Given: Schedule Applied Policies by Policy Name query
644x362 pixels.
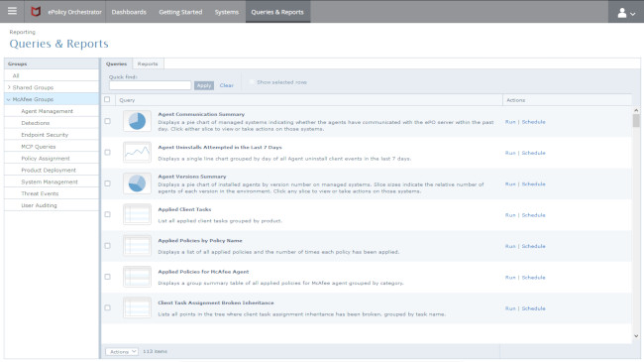Looking at the screenshot, I should pyautogui.click(x=533, y=246).
